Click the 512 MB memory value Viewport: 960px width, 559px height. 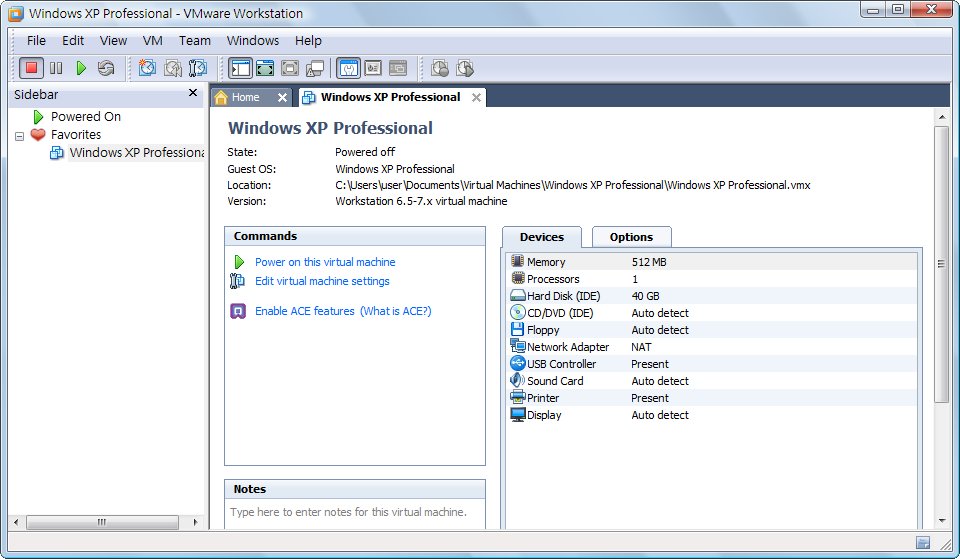tap(649, 262)
